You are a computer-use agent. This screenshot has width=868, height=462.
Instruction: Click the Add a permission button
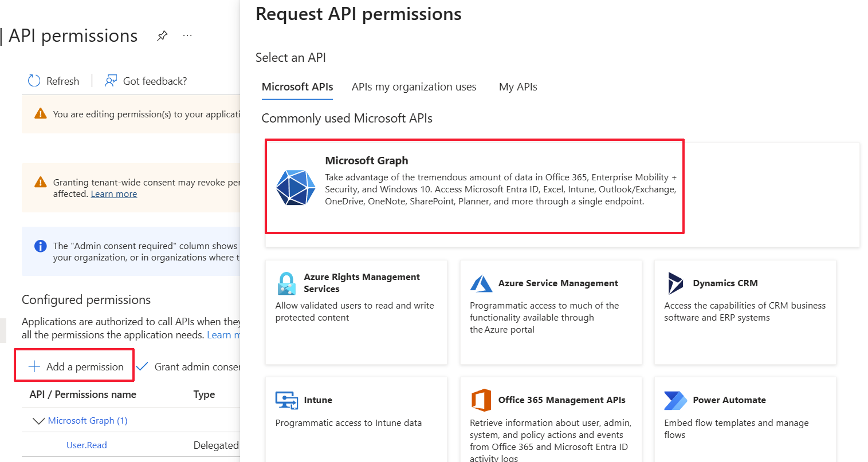[76, 366]
